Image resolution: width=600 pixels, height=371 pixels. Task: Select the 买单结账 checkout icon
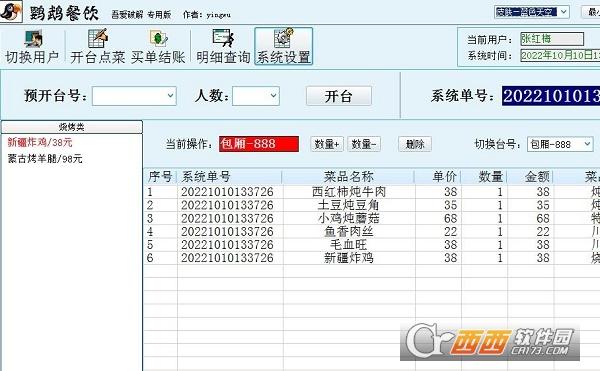(158, 47)
